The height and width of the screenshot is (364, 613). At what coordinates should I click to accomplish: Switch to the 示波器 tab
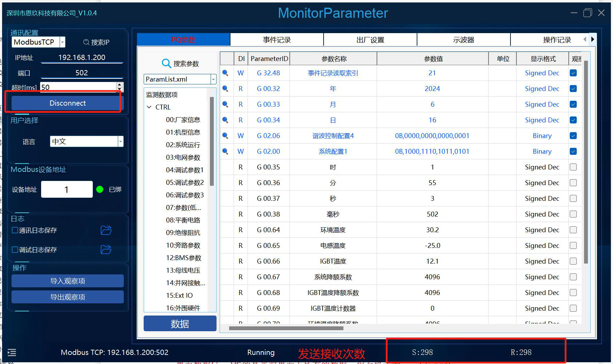[x=464, y=40]
